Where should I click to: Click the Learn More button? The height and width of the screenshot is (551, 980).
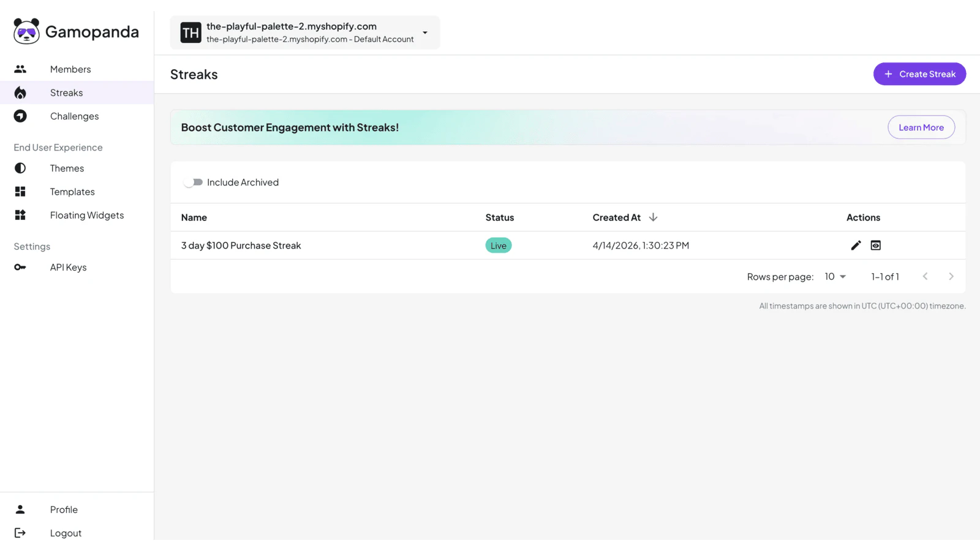(x=921, y=127)
